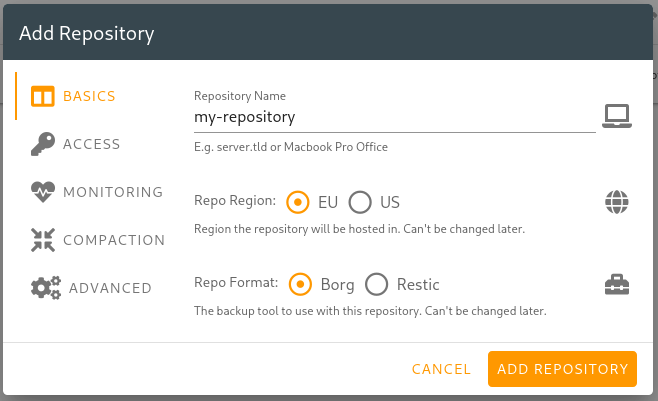Open the ADVANCED settings tab
The width and height of the screenshot is (658, 401).
110,288
